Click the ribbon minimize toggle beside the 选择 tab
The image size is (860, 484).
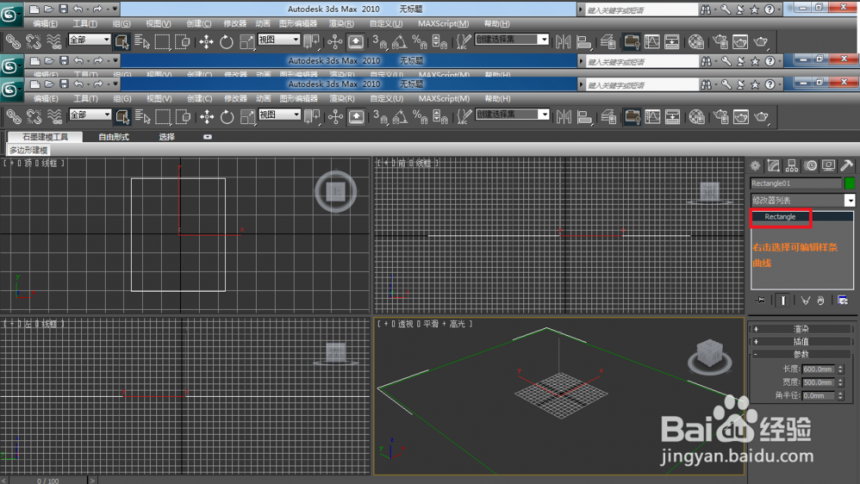coord(207,137)
